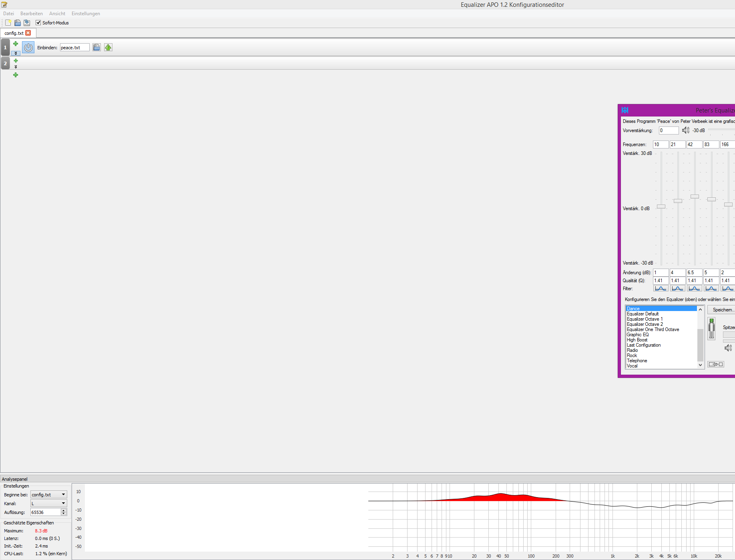Select the Equalizer Octave 2 preset

(661, 324)
